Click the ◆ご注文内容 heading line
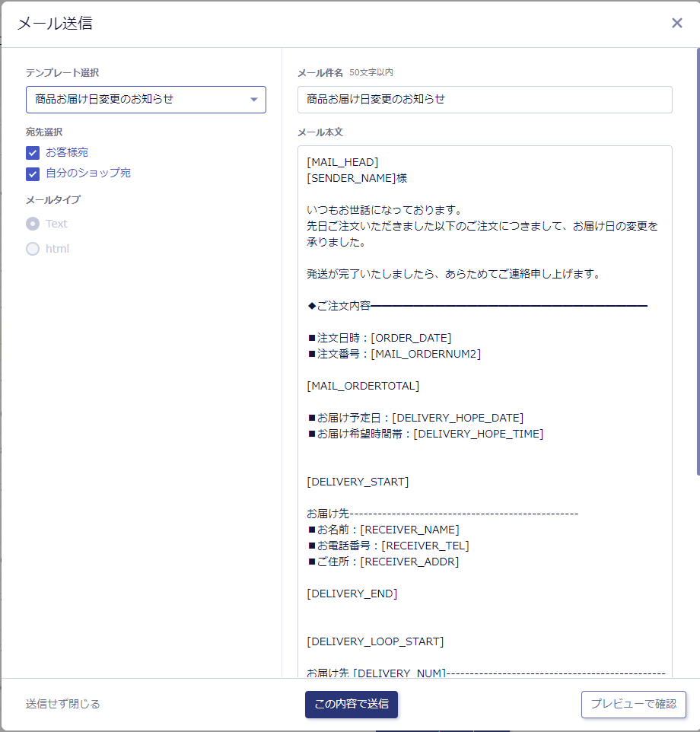 tap(339, 306)
